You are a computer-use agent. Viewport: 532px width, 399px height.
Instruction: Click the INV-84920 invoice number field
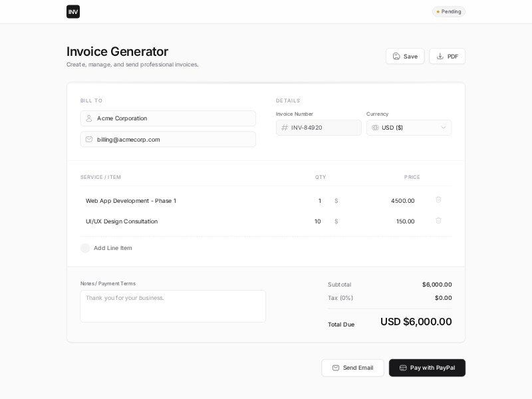(324, 128)
